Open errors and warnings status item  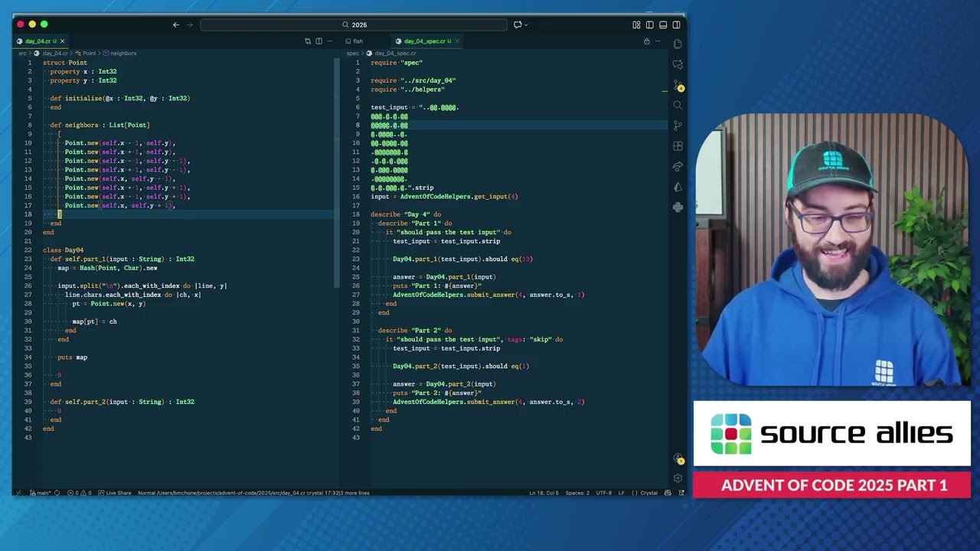pyautogui.click(x=79, y=493)
